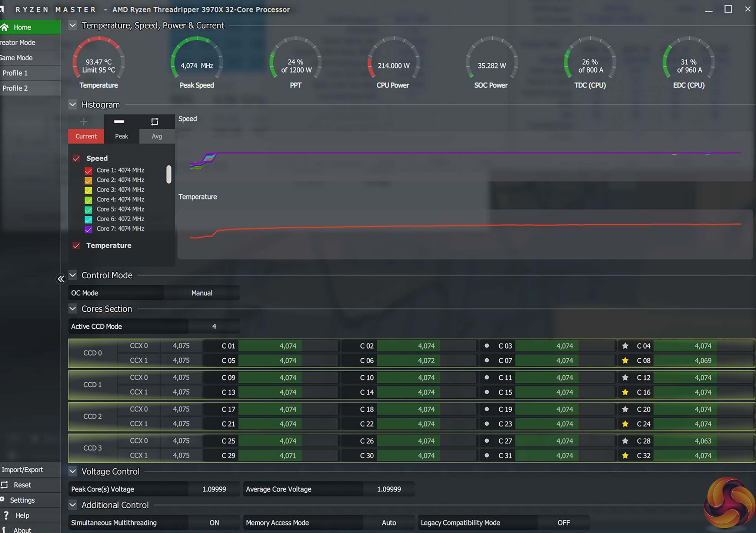756x533 pixels.
Task: Open Profile 1 in the sidebar
Action: coord(15,73)
